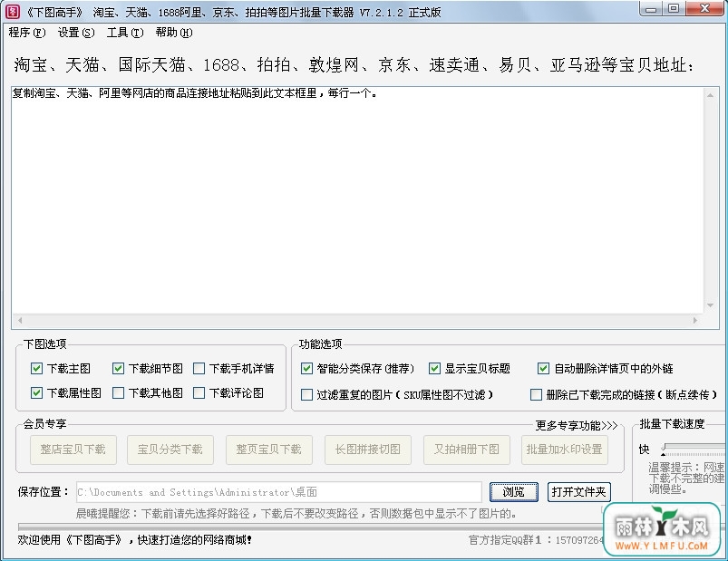Click the horizontal scroll left arrow
This screenshot has height=561, width=728.
click(20, 320)
